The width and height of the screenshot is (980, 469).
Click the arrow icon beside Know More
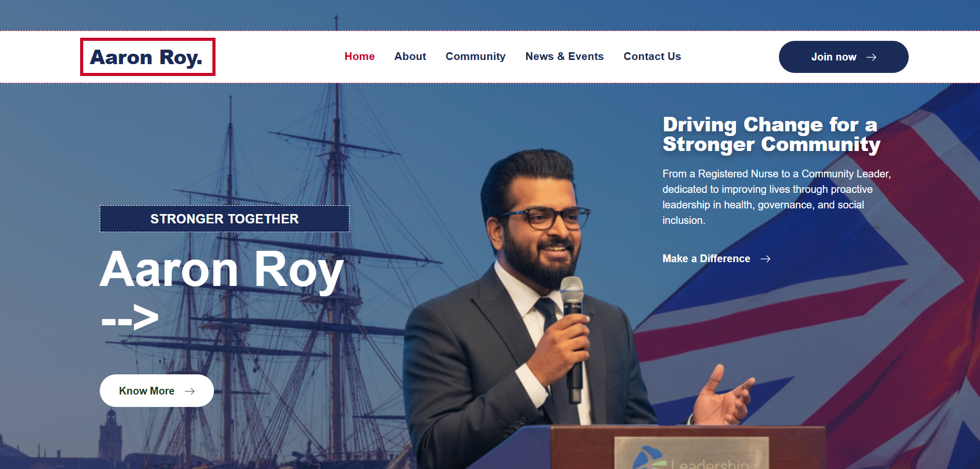(x=190, y=391)
